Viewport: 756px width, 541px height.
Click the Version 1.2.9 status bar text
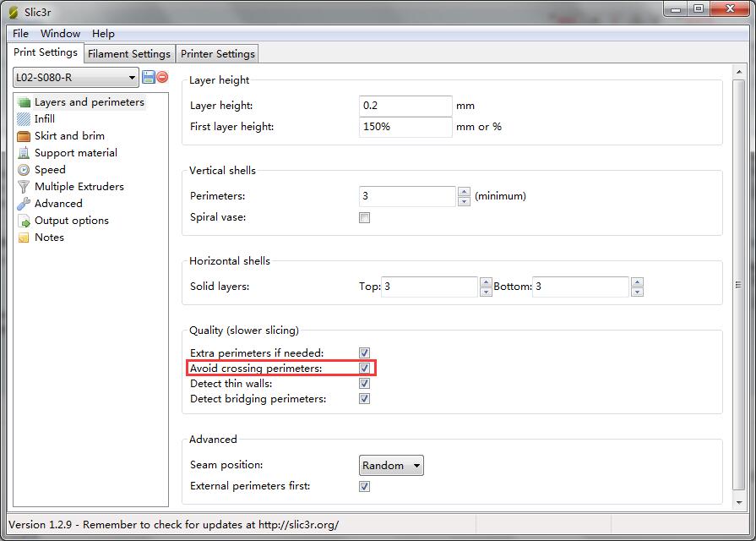coord(173,525)
